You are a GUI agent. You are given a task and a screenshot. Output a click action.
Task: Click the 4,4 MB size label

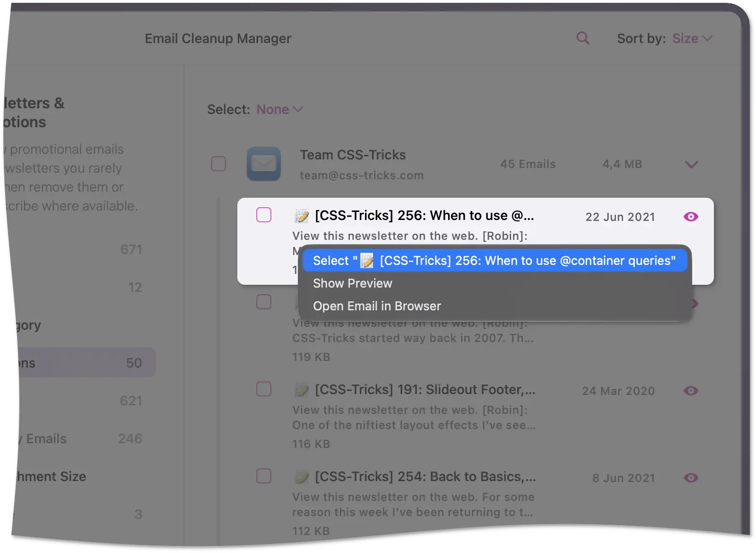click(x=622, y=164)
